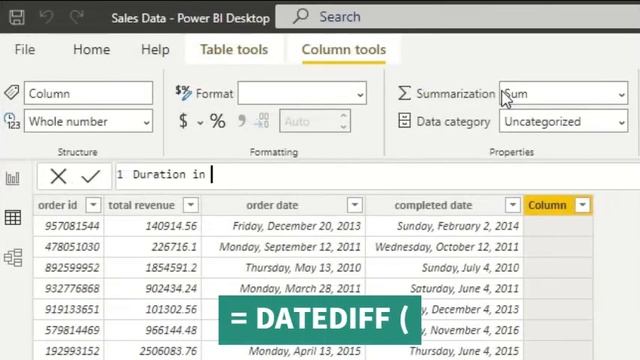The height and width of the screenshot is (360, 640).
Task: Click inside the formula bar text
Action: [x=378, y=176]
